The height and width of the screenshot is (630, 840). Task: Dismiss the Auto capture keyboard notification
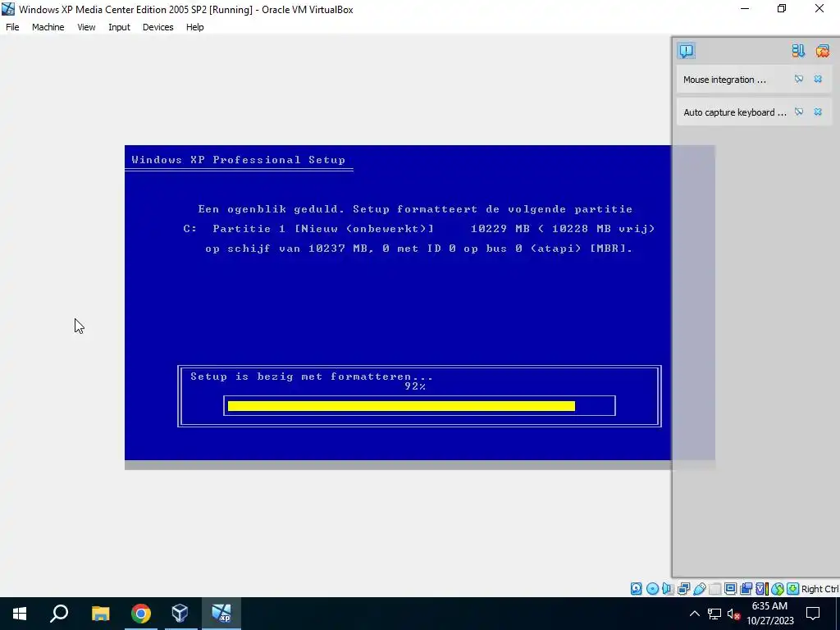(x=818, y=112)
